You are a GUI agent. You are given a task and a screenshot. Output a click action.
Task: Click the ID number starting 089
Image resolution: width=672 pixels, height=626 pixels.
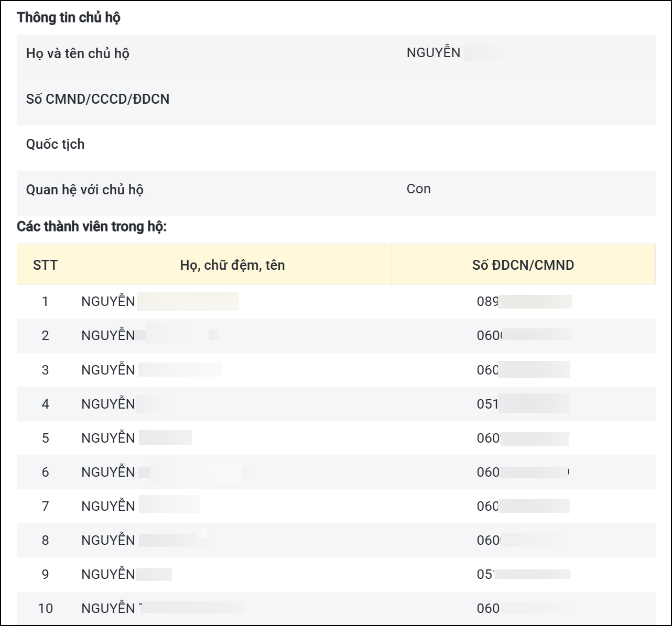pos(524,302)
